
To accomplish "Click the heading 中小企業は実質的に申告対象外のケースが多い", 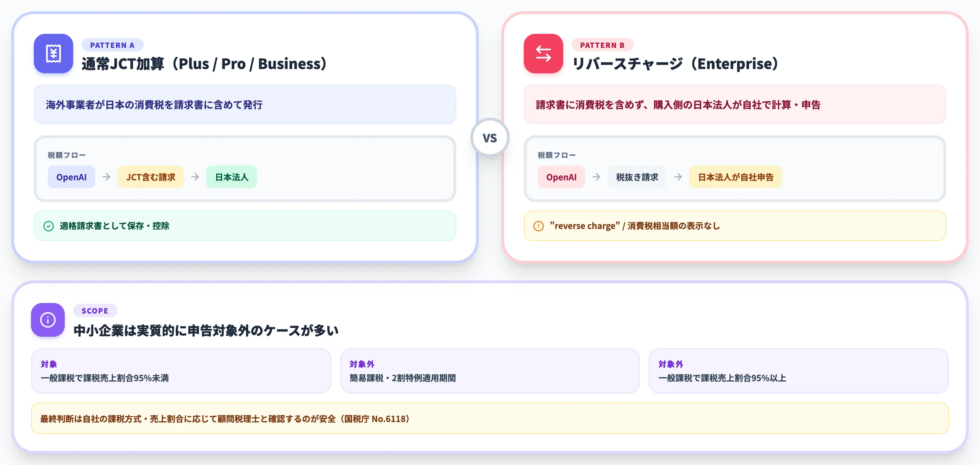I will (206, 330).
